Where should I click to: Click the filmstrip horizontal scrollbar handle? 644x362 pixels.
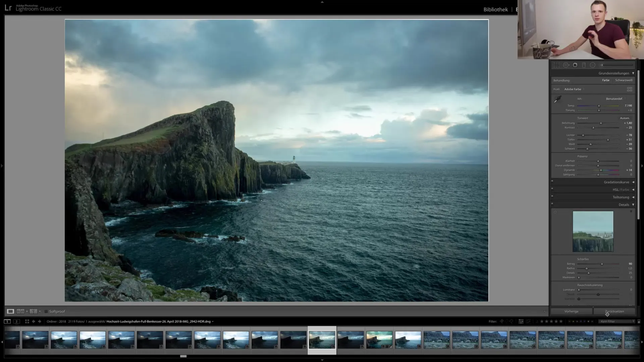pos(183,356)
